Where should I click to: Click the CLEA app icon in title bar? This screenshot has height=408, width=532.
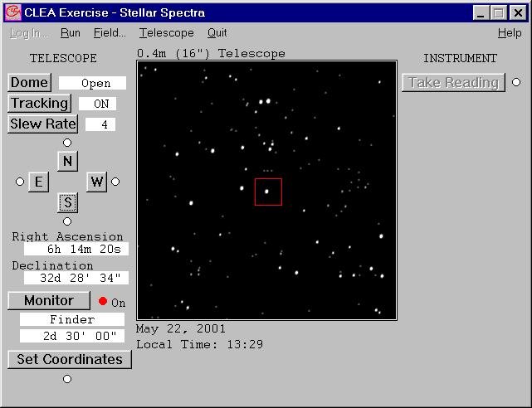pos(13,12)
